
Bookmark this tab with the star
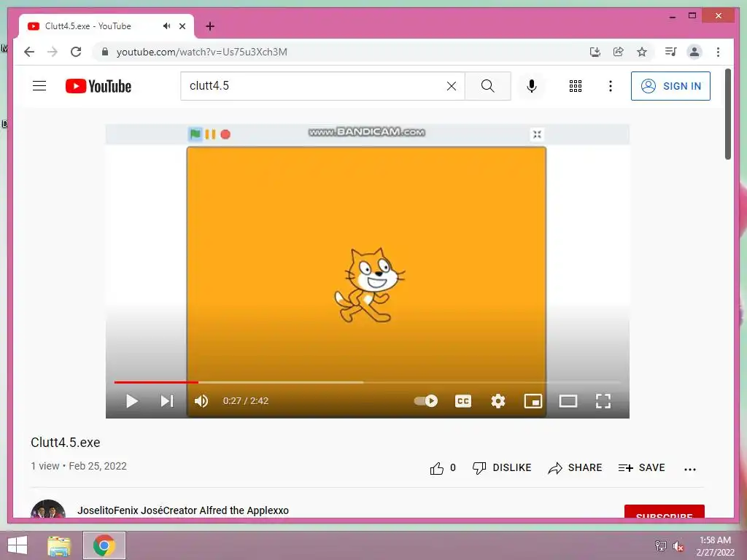(x=642, y=52)
